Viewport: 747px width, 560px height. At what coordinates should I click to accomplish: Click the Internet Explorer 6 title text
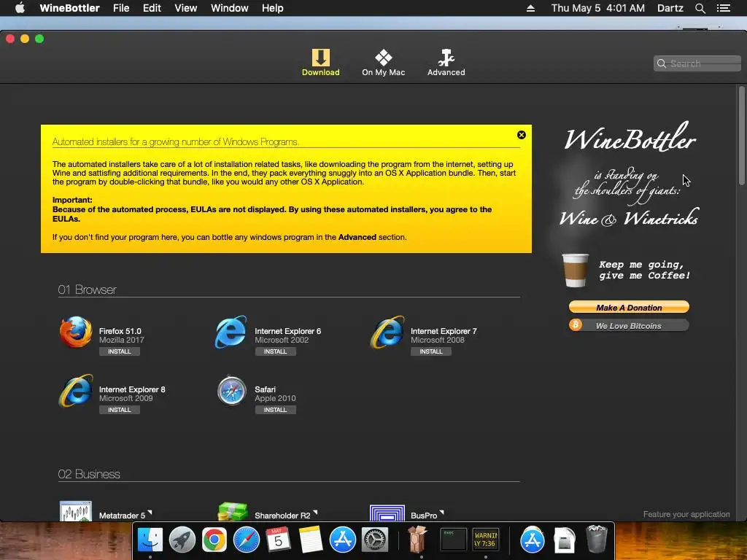[287, 331]
